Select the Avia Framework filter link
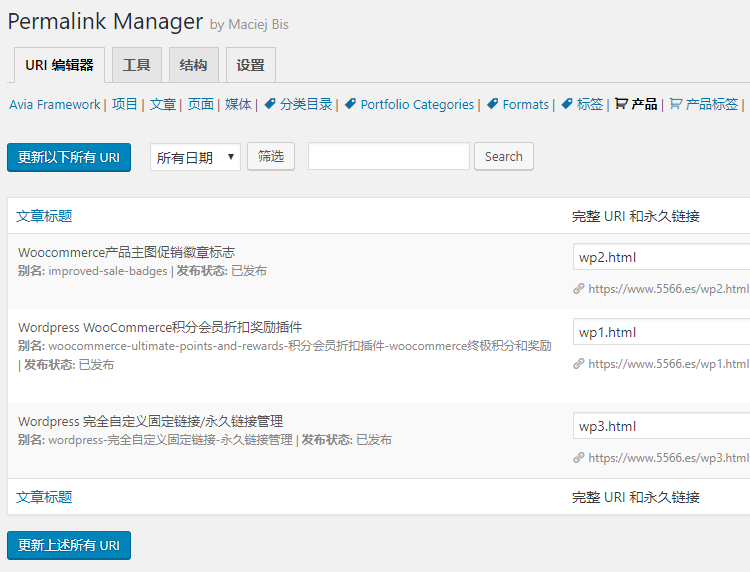This screenshot has width=750, height=572. pyautogui.click(x=55, y=104)
